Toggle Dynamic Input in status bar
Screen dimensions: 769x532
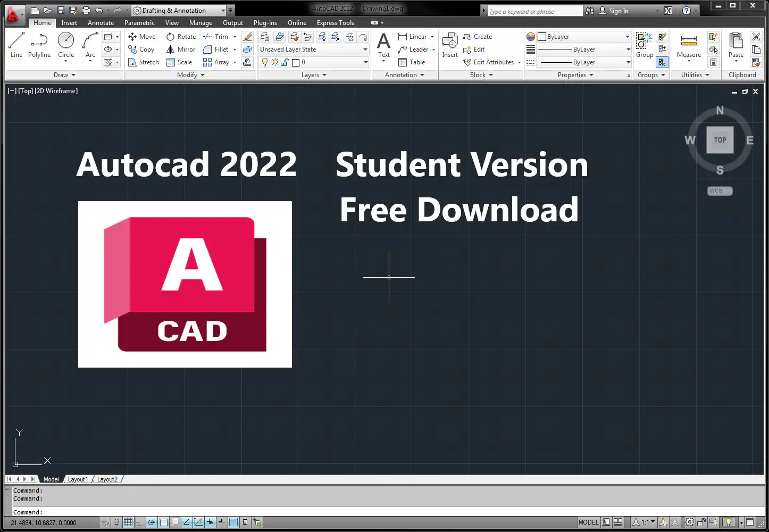[210, 522]
